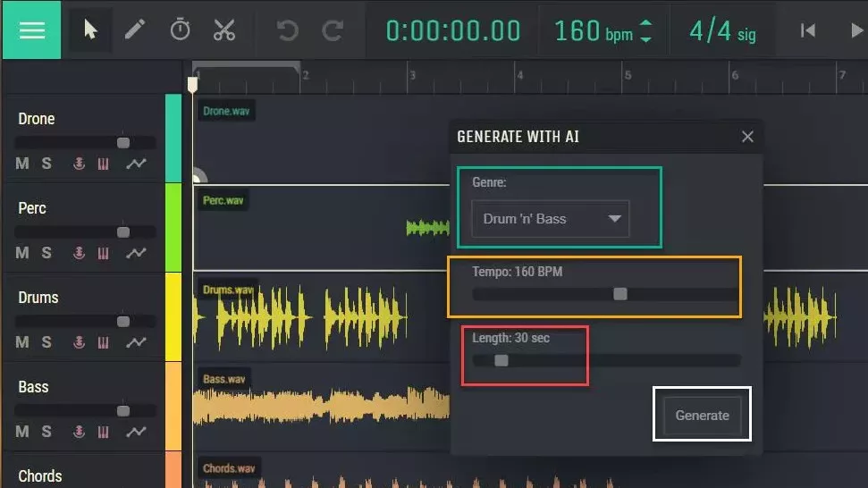
Task: Open the Genre dropdown showing Drum 'n' Bass
Action: [x=551, y=219]
